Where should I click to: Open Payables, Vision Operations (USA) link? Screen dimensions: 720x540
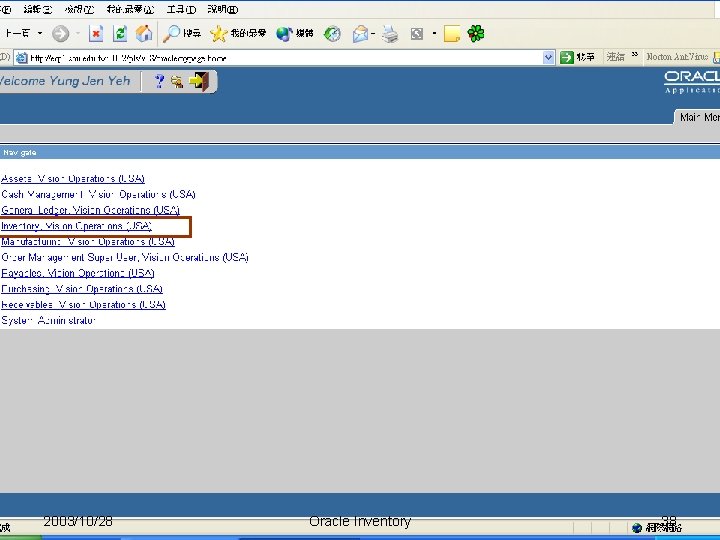78,273
